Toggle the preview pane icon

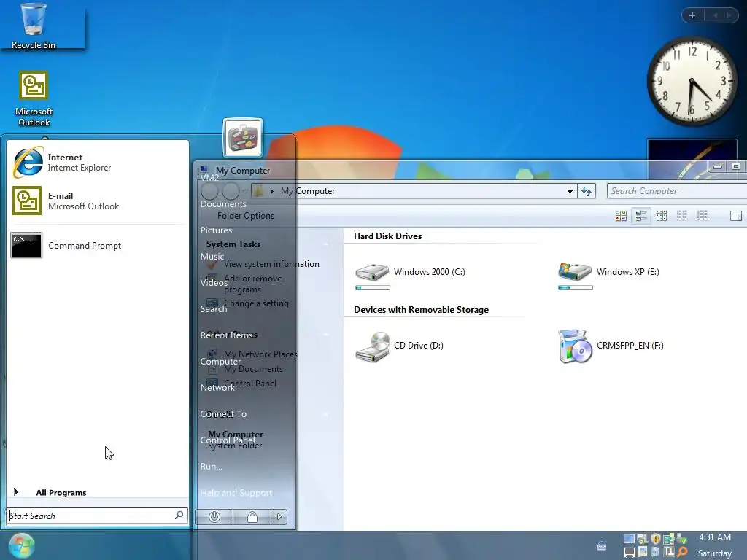pyautogui.click(x=735, y=216)
